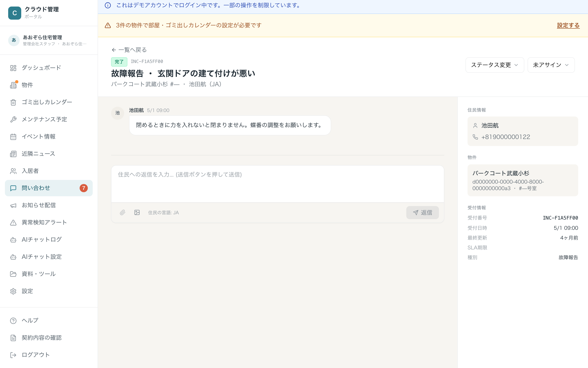
Task: Click the ゴミ出しカレンダー trash icon
Action: coord(13,102)
